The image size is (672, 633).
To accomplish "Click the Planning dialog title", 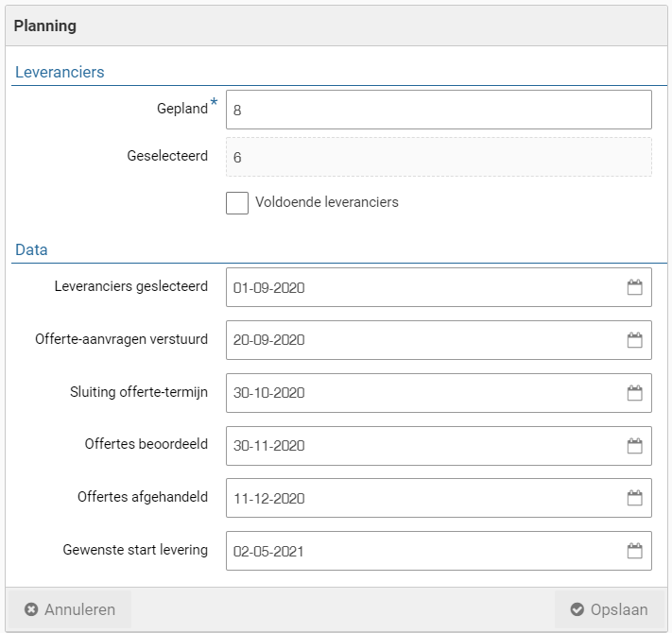I will [x=44, y=26].
